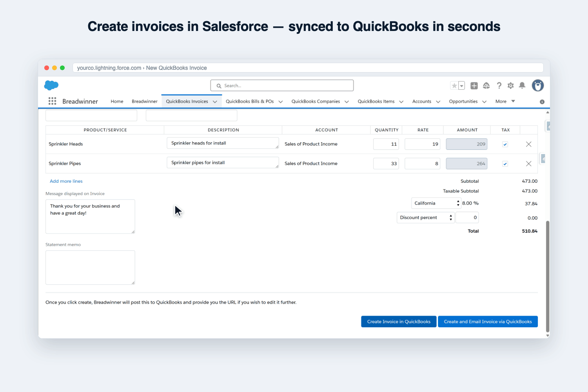The image size is (588, 392).
Task: Open the Discount percent type dropdown
Action: [x=425, y=218]
